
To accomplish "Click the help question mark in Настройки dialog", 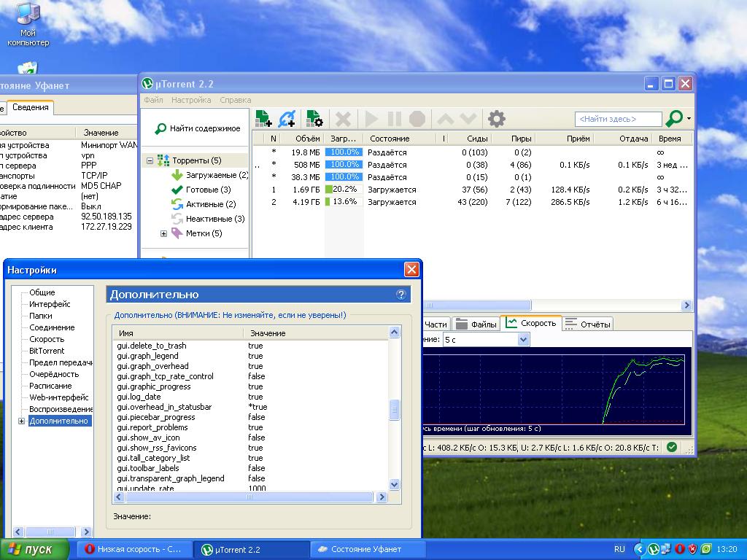I will click(401, 295).
